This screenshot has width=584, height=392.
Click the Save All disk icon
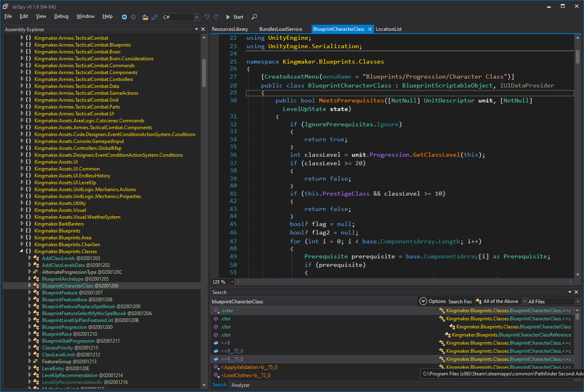(x=154, y=17)
